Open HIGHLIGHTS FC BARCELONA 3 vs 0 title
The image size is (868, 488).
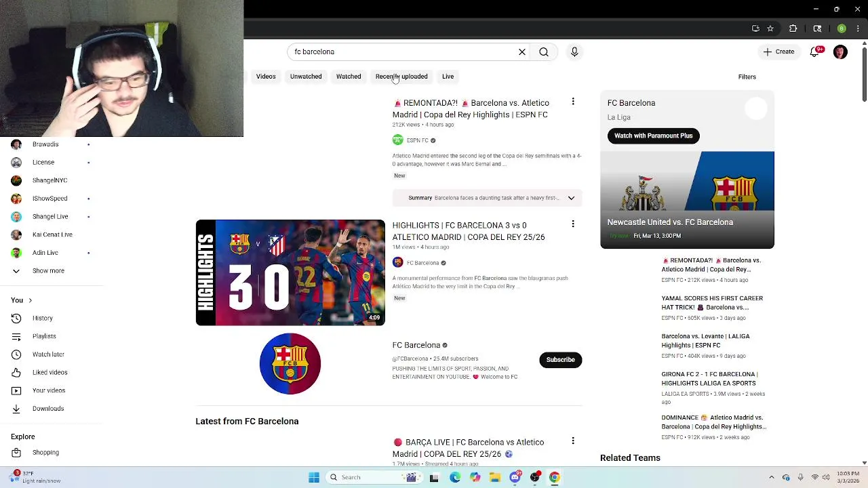tap(468, 231)
